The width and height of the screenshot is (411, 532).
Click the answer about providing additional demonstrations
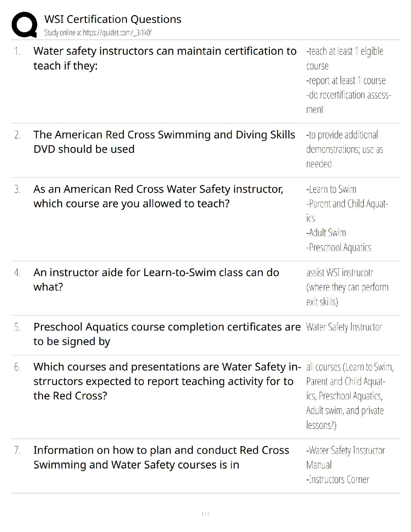pyautogui.click(x=345, y=149)
